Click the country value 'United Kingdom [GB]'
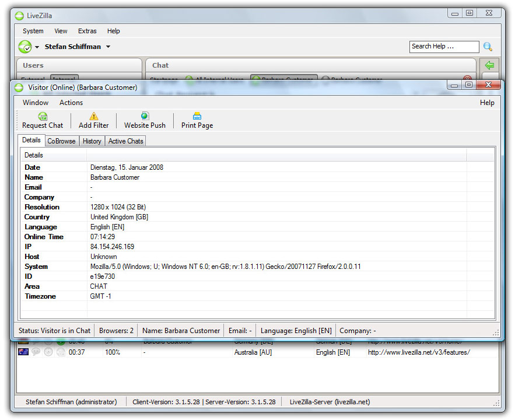Image resolution: width=515 pixels, height=420 pixels. (x=119, y=217)
